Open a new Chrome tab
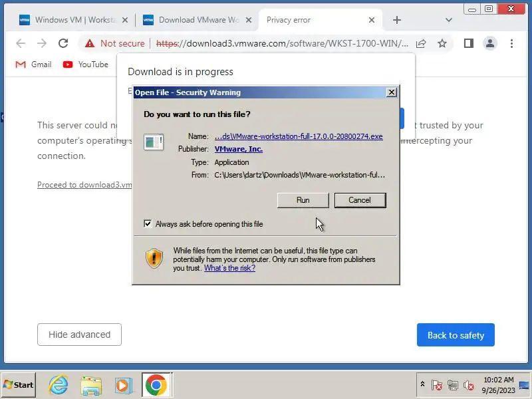Screen dimensions: 532x399 [x=396, y=20]
